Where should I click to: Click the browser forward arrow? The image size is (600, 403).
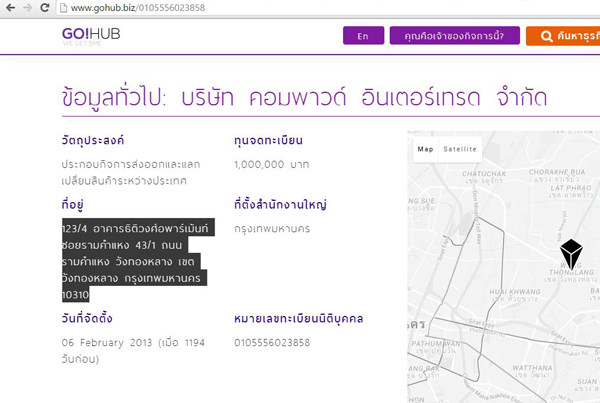[31, 8]
